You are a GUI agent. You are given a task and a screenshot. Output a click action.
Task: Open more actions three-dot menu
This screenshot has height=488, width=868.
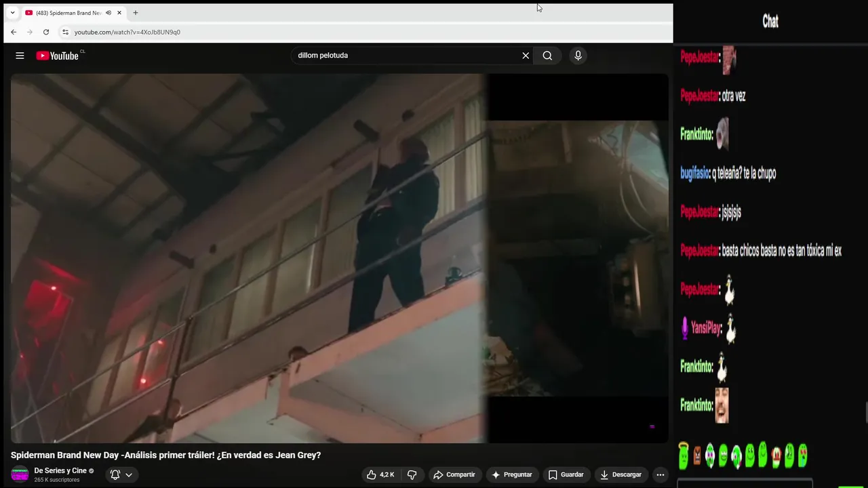pyautogui.click(x=660, y=474)
